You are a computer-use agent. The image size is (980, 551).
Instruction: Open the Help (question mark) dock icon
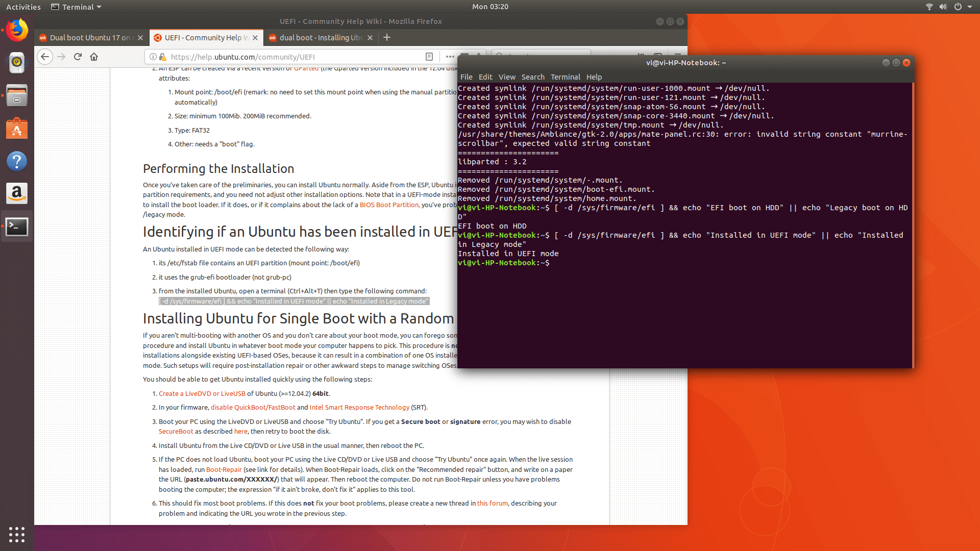coord(17,161)
